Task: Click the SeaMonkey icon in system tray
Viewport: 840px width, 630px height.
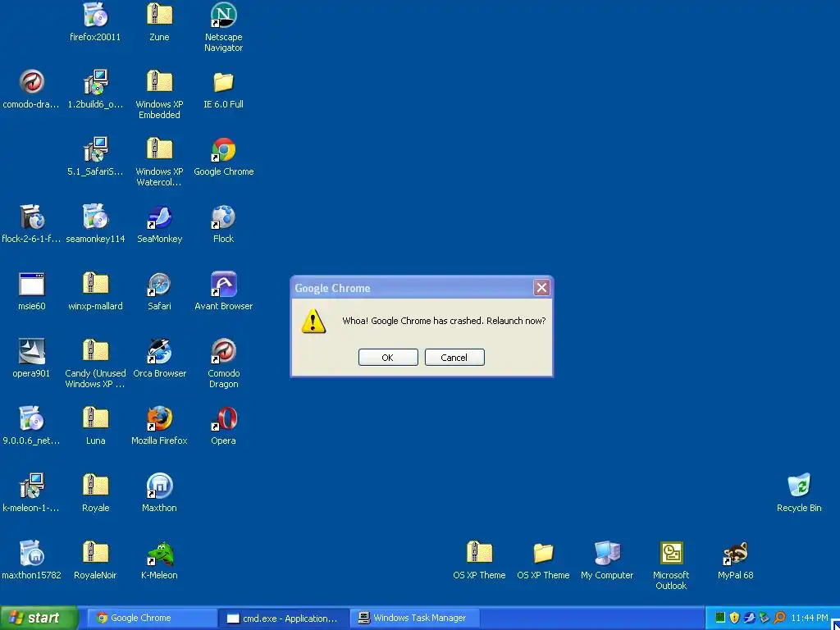Action: click(750, 619)
